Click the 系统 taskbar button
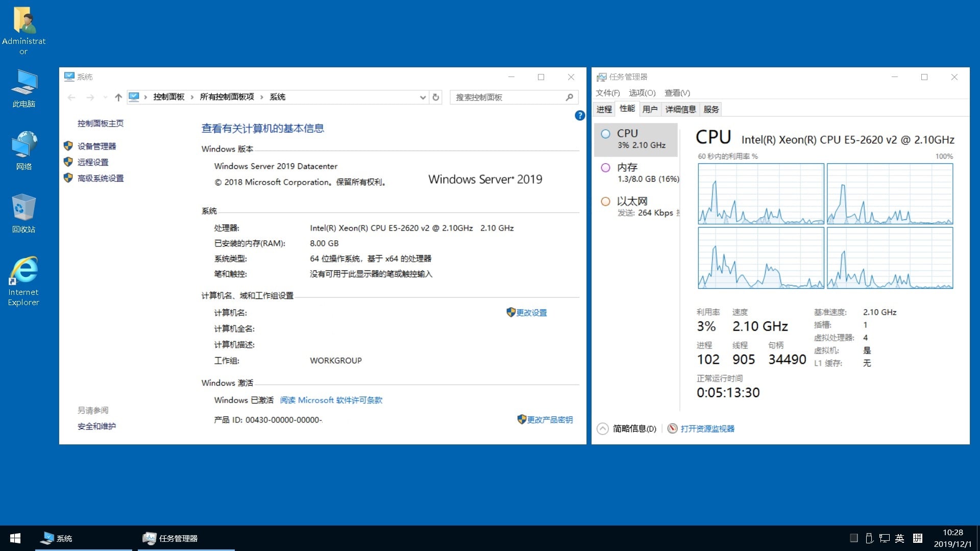 click(x=84, y=538)
